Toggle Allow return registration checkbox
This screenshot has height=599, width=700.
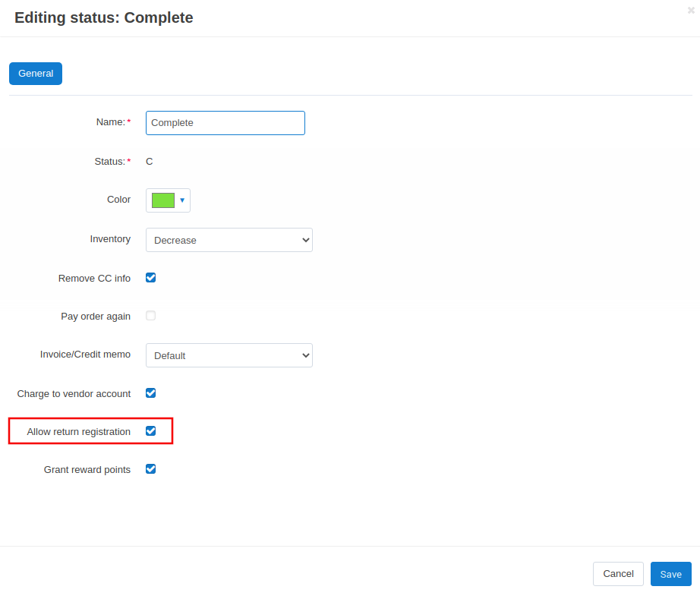(x=151, y=430)
